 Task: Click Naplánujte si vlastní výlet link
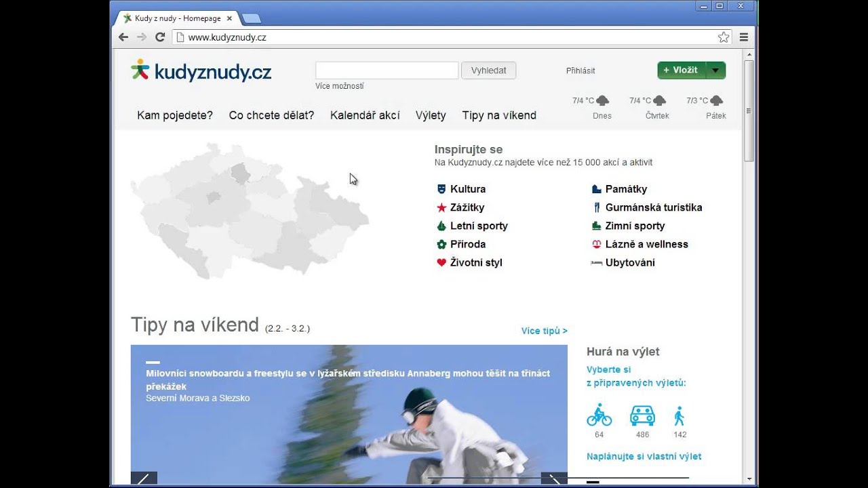click(644, 456)
